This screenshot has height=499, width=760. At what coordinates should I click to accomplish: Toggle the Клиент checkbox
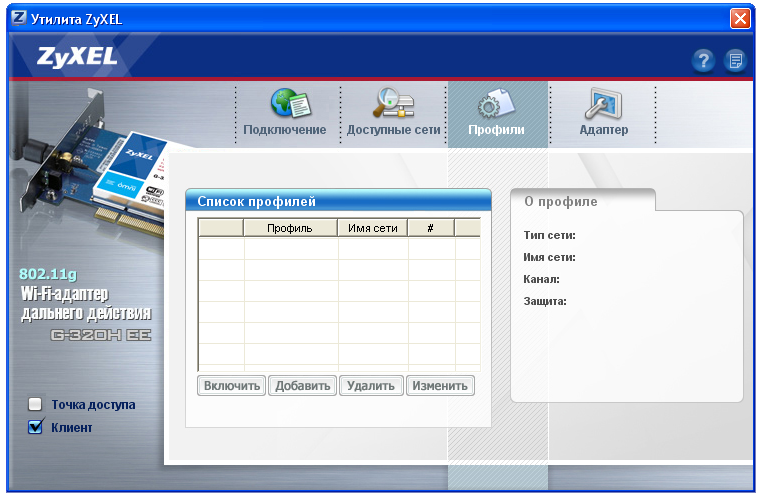coord(35,427)
